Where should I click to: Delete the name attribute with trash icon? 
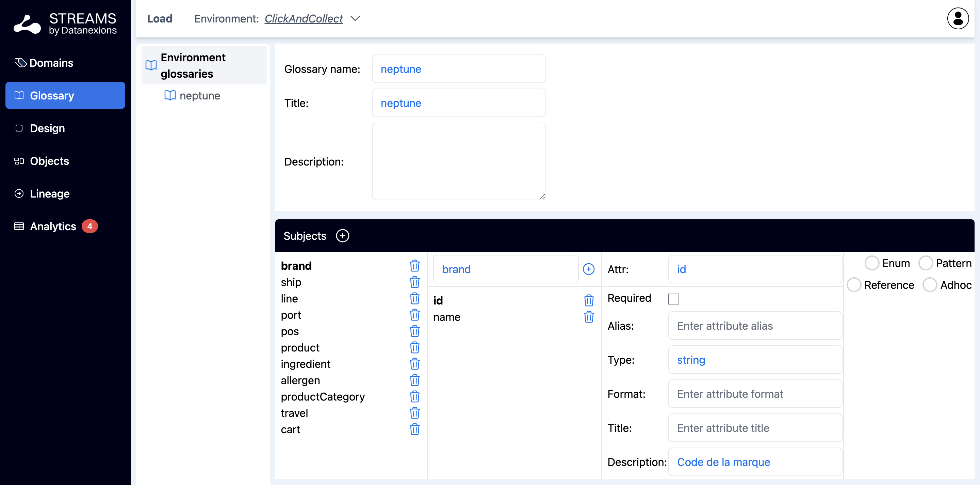pos(589,317)
